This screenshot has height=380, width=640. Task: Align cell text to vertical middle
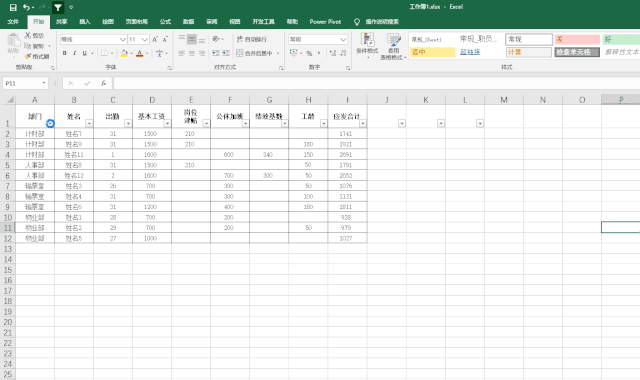(x=191, y=39)
